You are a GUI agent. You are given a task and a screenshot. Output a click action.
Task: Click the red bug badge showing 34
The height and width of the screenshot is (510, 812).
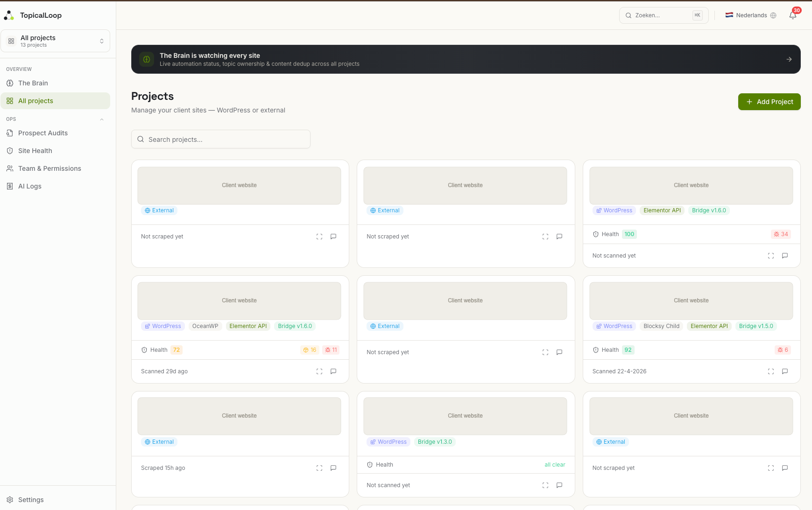[781, 234]
